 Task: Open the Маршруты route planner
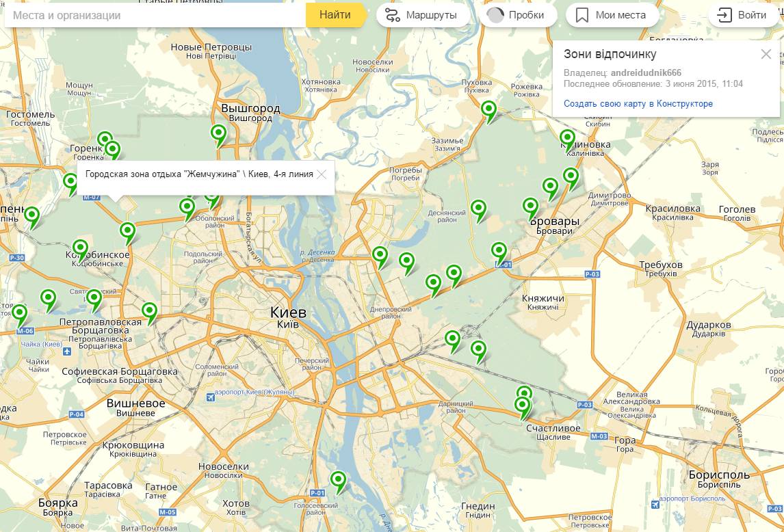[423, 15]
